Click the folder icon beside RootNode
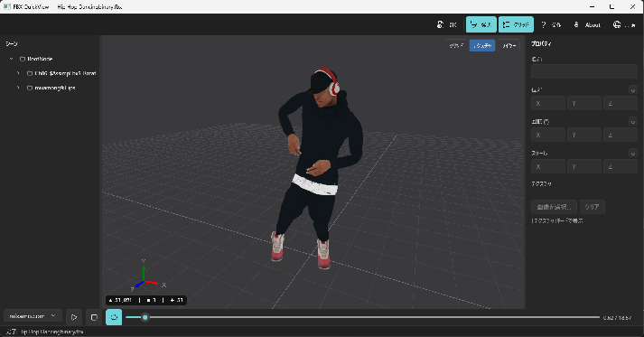 tap(23, 59)
